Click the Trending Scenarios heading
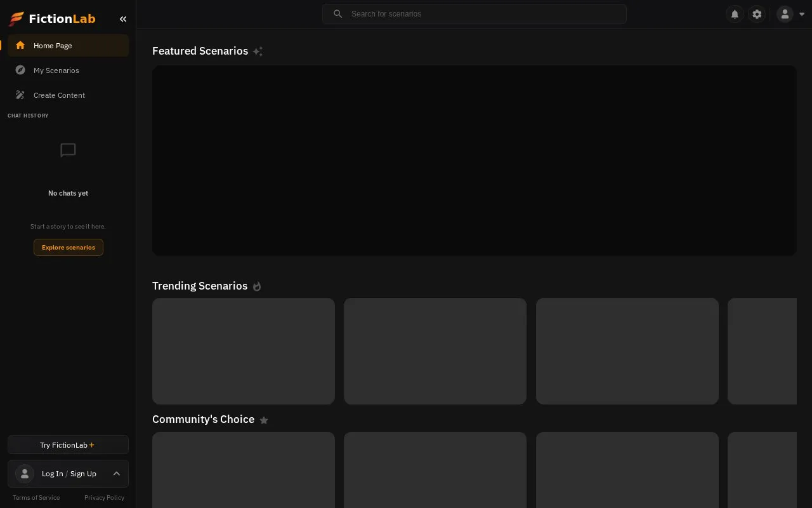Screen dimensions: 812x508 coord(200,286)
